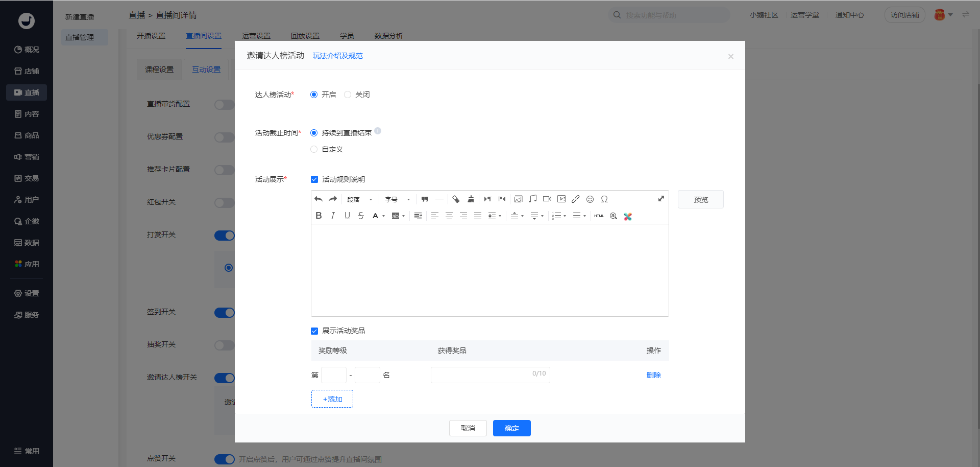Screen dimensions: 980x467
Task: Insert an image via the editor toolbar
Action: click(518, 199)
